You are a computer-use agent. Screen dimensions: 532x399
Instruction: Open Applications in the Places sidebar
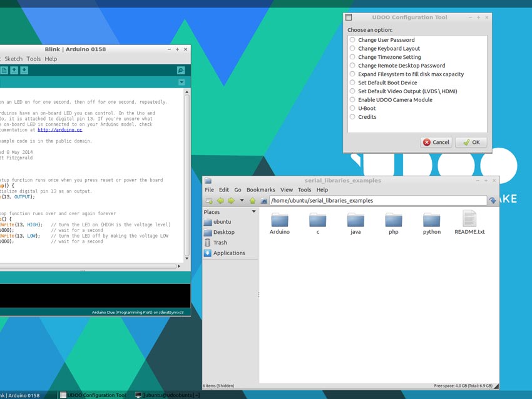coord(224,253)
